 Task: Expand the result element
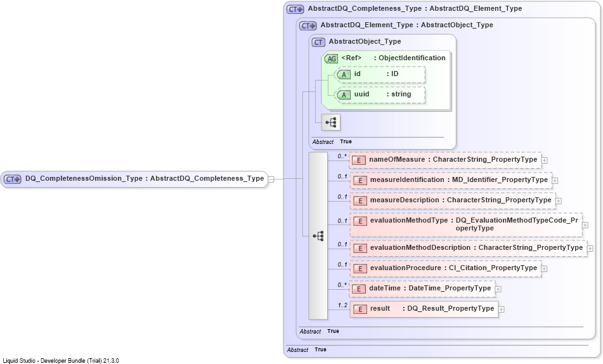501,309
